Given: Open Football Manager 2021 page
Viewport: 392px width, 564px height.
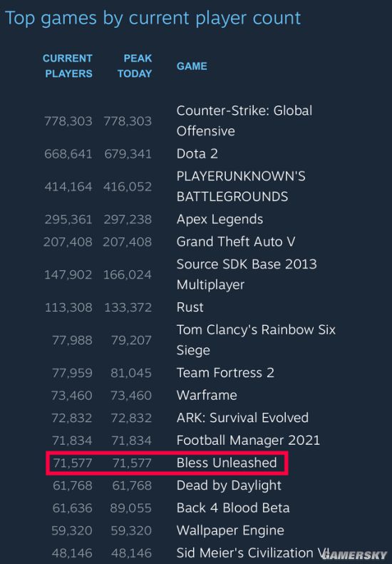Looking at the screenshot, I should 248,440.
